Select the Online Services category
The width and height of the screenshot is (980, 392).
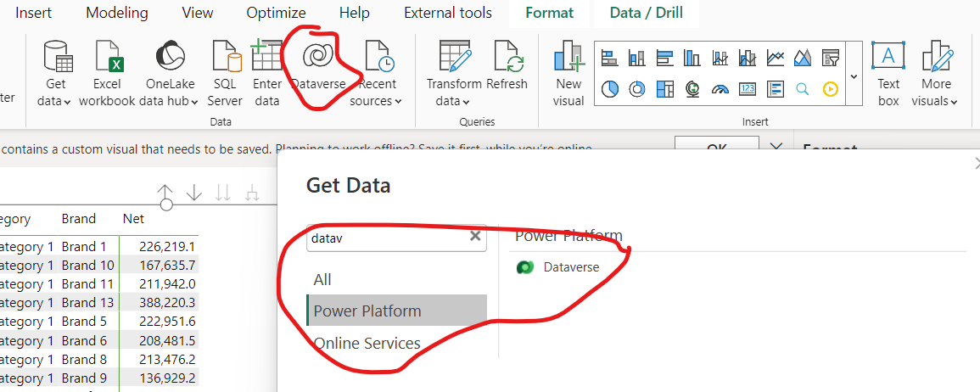396,344
